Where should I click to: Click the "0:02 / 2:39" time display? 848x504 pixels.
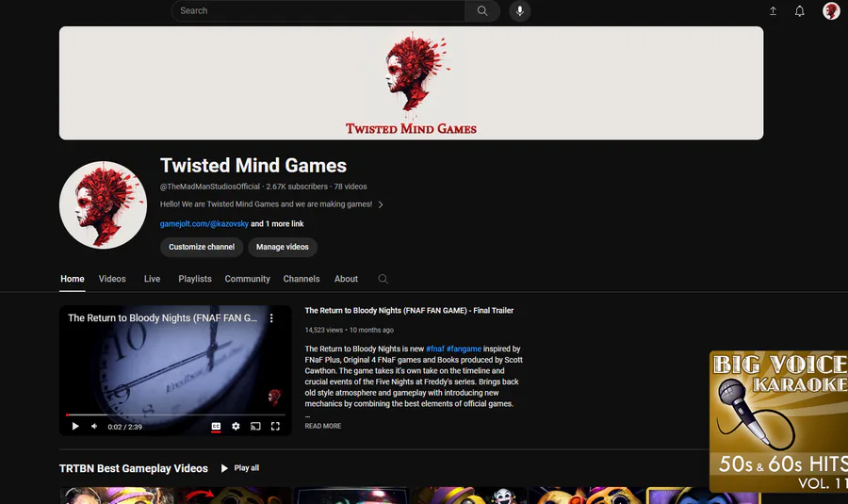tap(125, 427)
